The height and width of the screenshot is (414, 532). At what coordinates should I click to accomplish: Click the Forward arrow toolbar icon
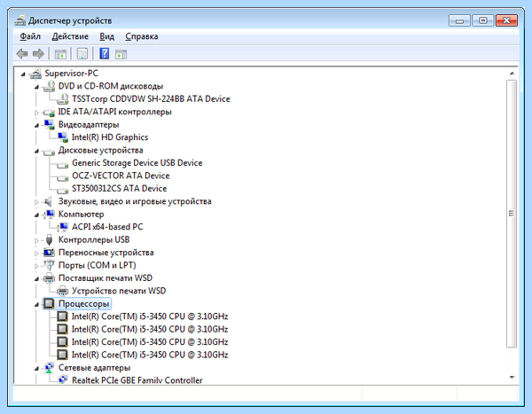[x=38, y=53]
